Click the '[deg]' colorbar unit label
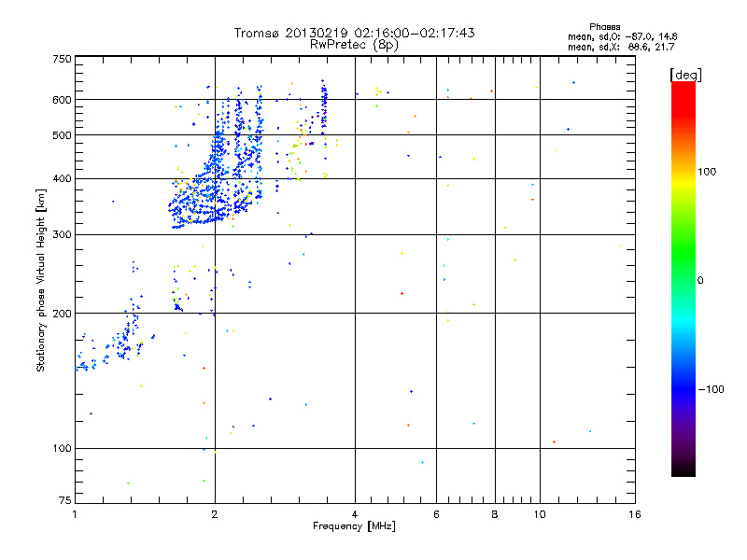Image resolution: width=747 pixels, height=560 pixels. pyautogui.click(x=685, y=75)
